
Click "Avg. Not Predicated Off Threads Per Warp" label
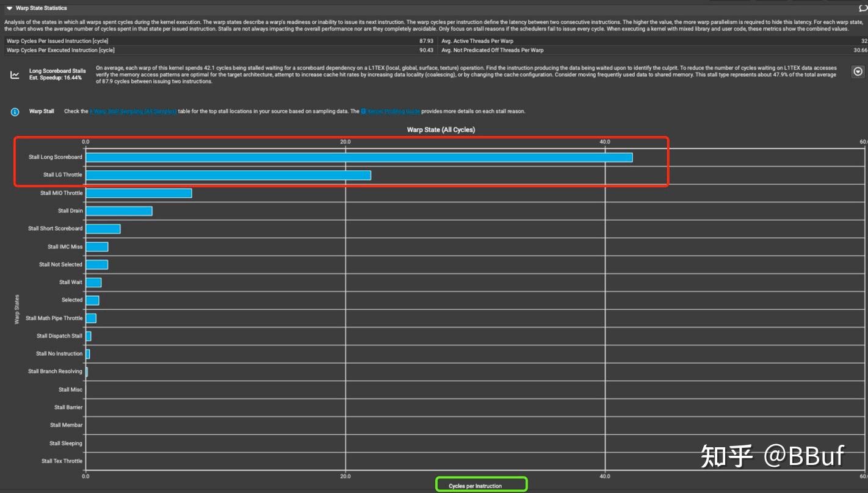[x=493, y=50]
